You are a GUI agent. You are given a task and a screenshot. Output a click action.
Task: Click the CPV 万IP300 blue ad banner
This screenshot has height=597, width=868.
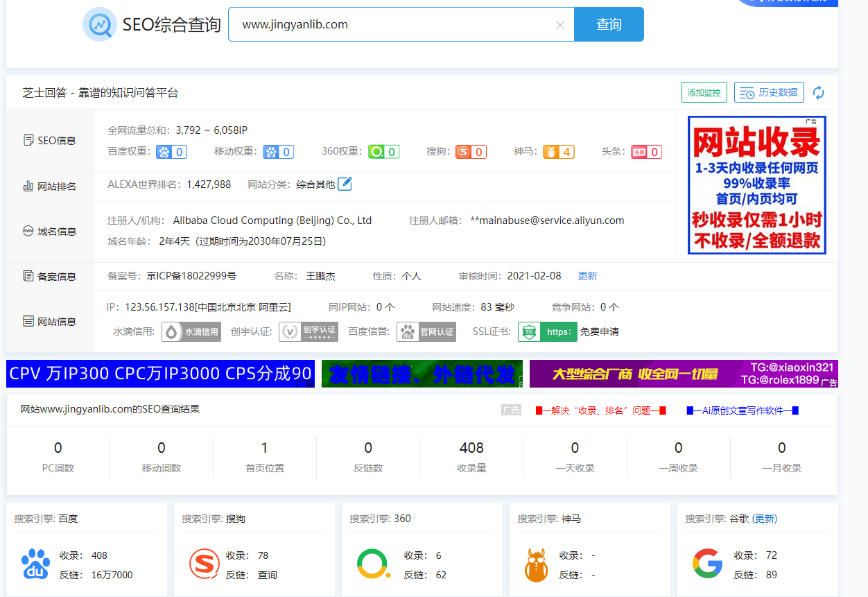160,374
